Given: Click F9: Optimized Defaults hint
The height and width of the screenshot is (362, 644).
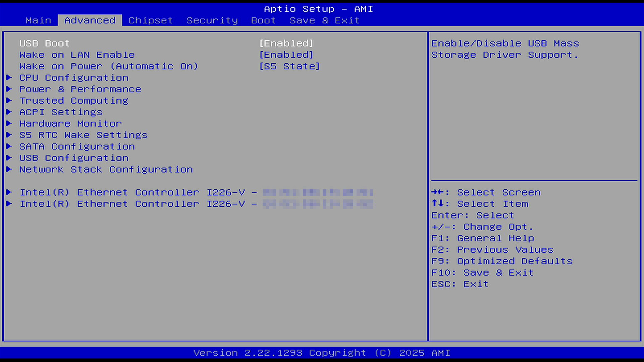Looking at the screenshot, I should [502, 261].
